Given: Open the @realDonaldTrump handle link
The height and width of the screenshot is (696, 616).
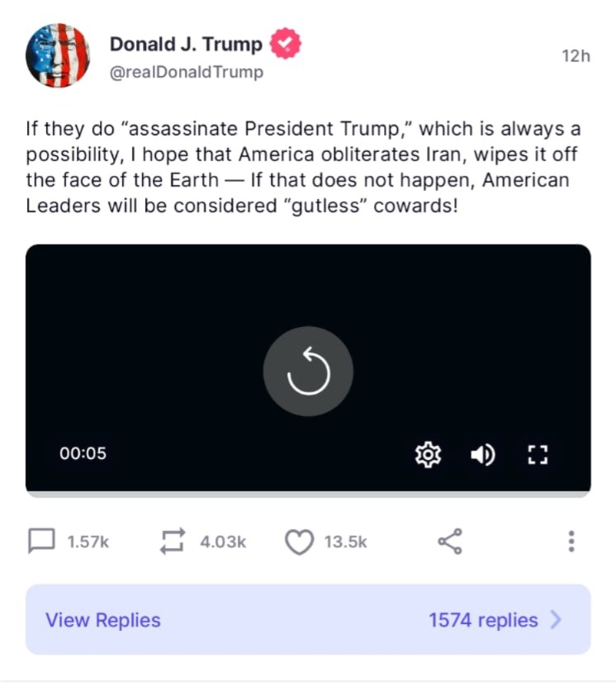Looking at the screenshot, I should 187,73.
